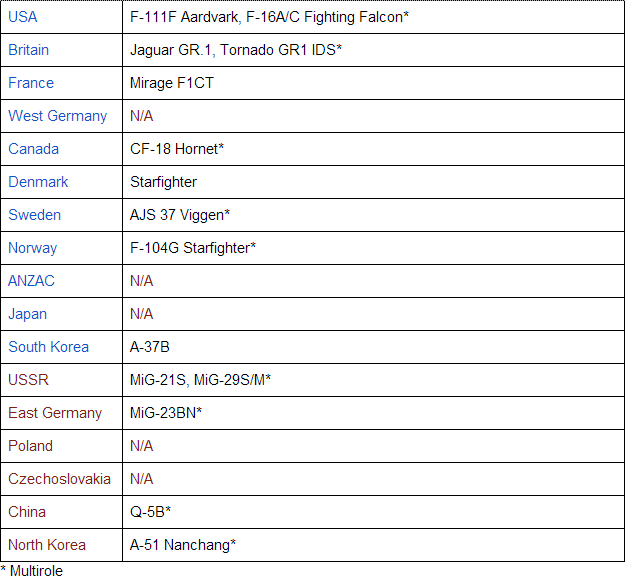This screenshot has width=625, height=583.
Task: Click N/A in the Poland row
Action: [142, 446]
